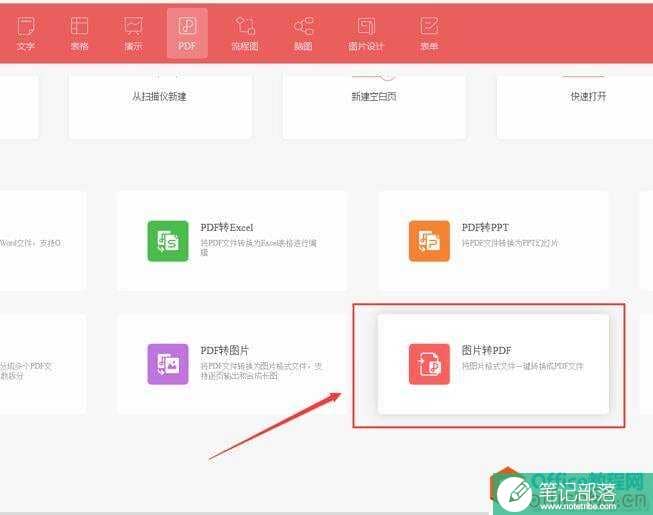Click the purple PDF转图片 icon
This screenshot has width=653, height=515.
click(168, 364)
